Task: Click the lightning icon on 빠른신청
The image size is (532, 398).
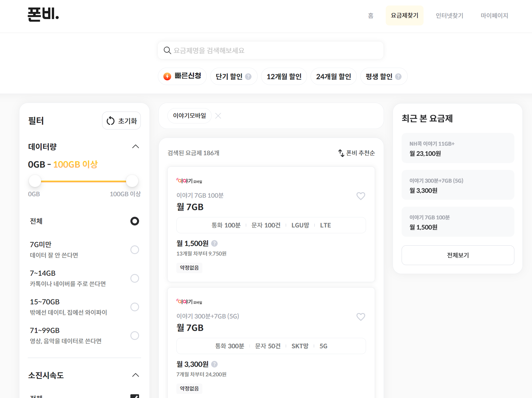Action: pos(167,76)
